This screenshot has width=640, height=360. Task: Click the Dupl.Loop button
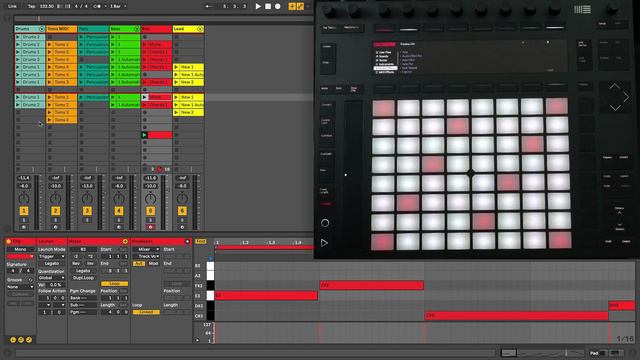(83, 278)
